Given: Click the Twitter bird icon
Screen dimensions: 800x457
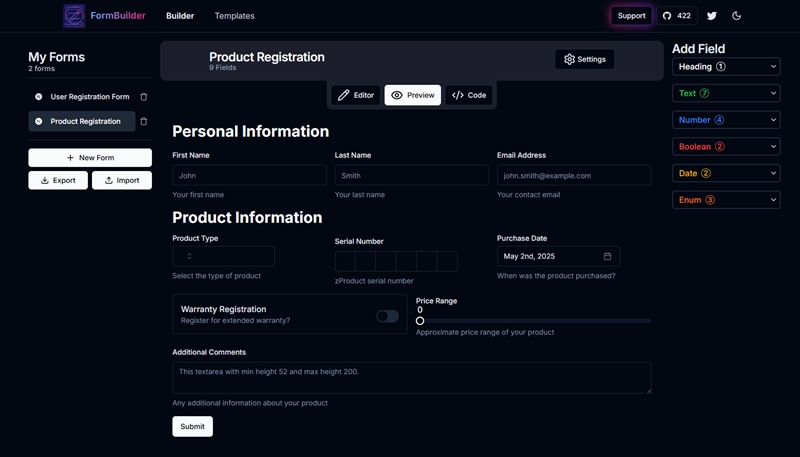Looking at the screenshot, I should [x=712, y=16].
